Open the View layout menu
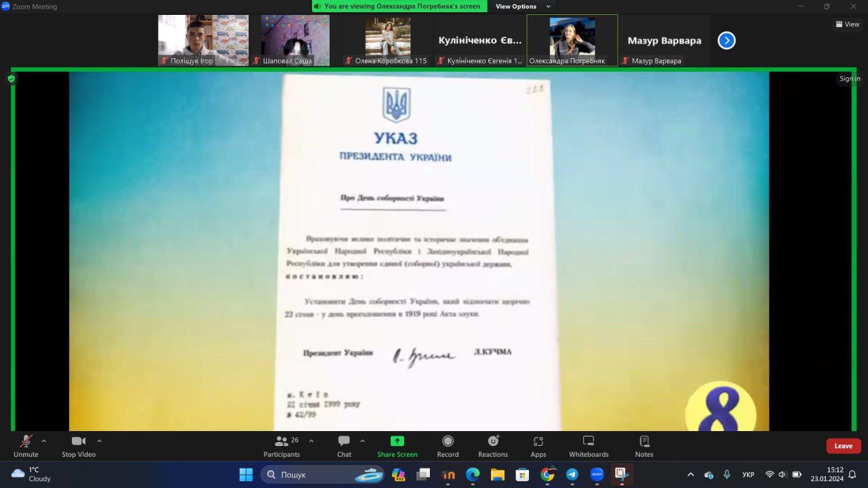 (x=848, y=24)
